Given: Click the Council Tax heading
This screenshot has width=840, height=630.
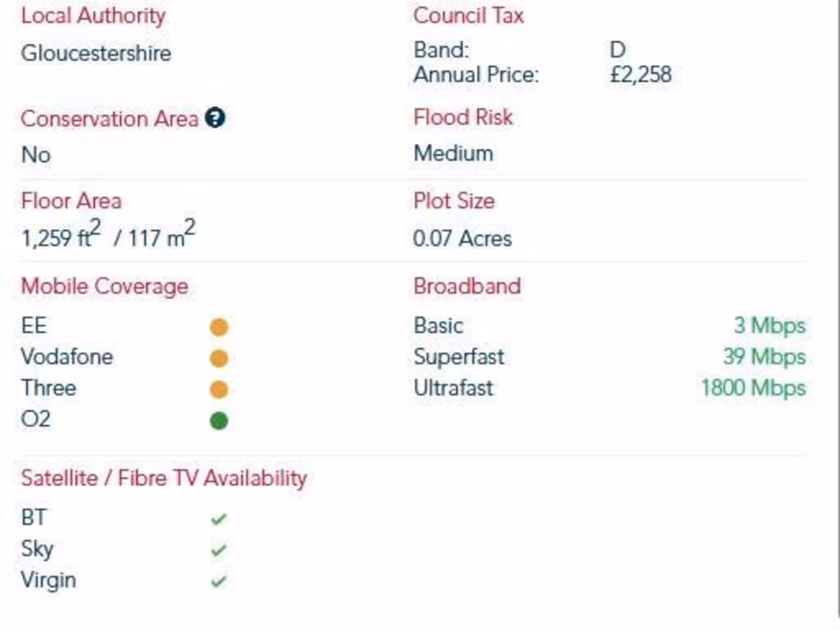Looking at the screenshot, I should pos(468,16).
